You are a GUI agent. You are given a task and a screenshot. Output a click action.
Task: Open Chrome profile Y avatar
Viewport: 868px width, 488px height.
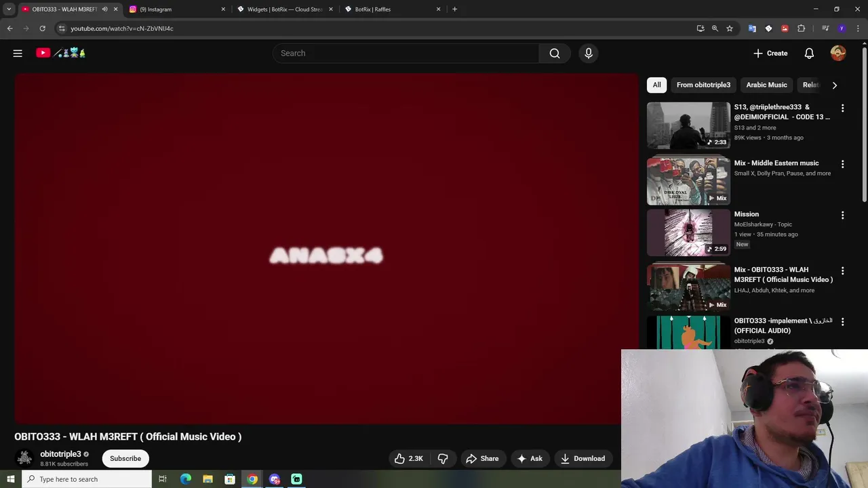[842, 28]
